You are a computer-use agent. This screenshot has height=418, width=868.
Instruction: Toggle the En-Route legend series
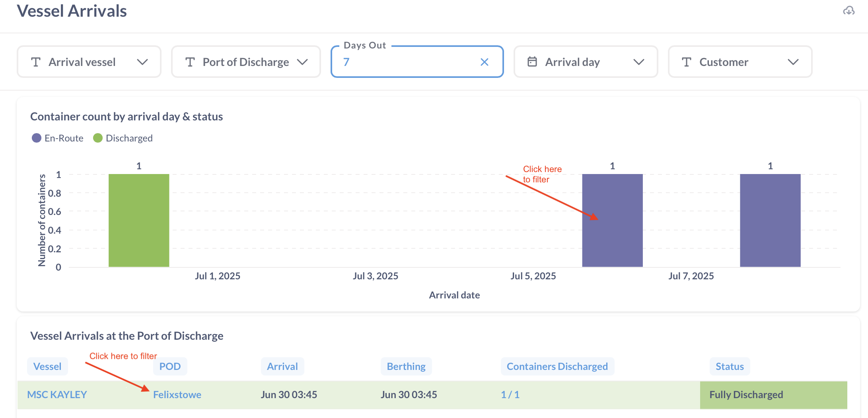click(x=58, y=138)
